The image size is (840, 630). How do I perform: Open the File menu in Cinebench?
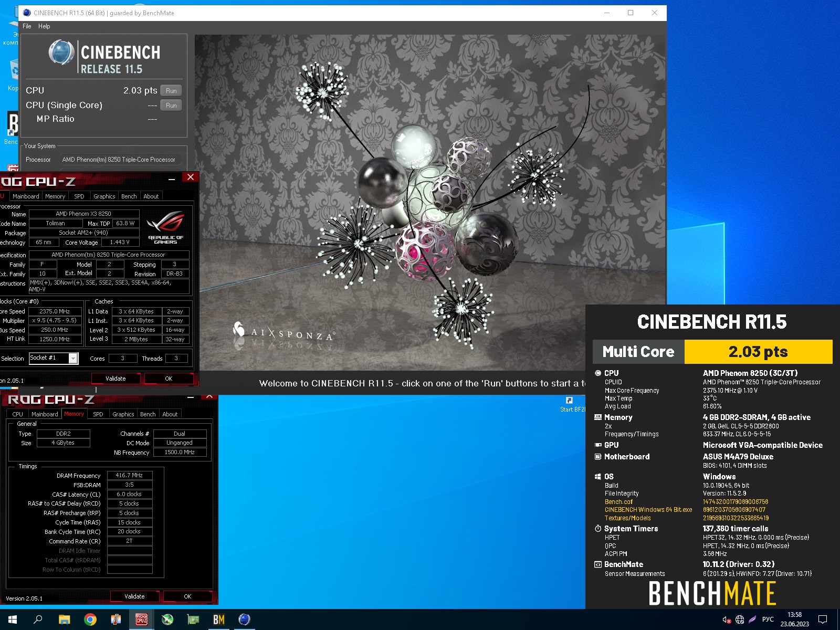[x=27, y=26]
